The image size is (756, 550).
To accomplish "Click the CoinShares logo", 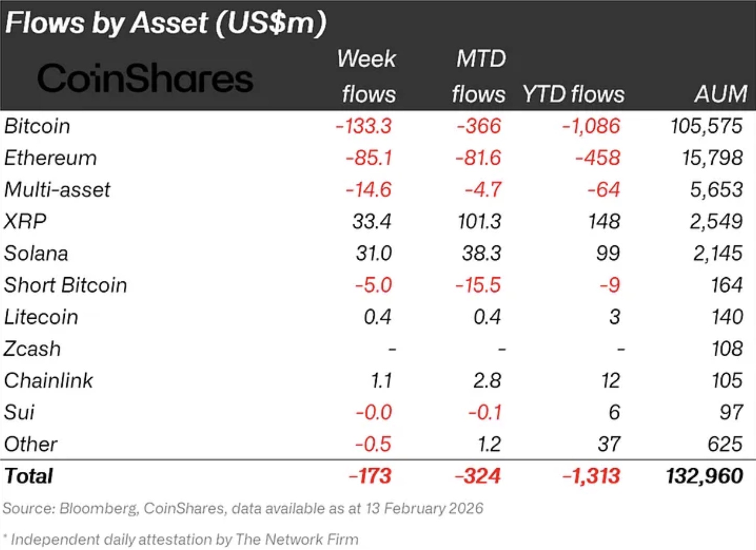I will click(x=145, y=79).
